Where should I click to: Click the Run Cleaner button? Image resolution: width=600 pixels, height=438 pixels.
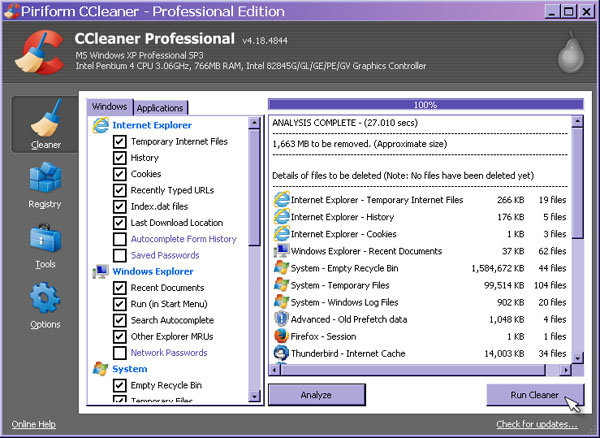(534, 395)
